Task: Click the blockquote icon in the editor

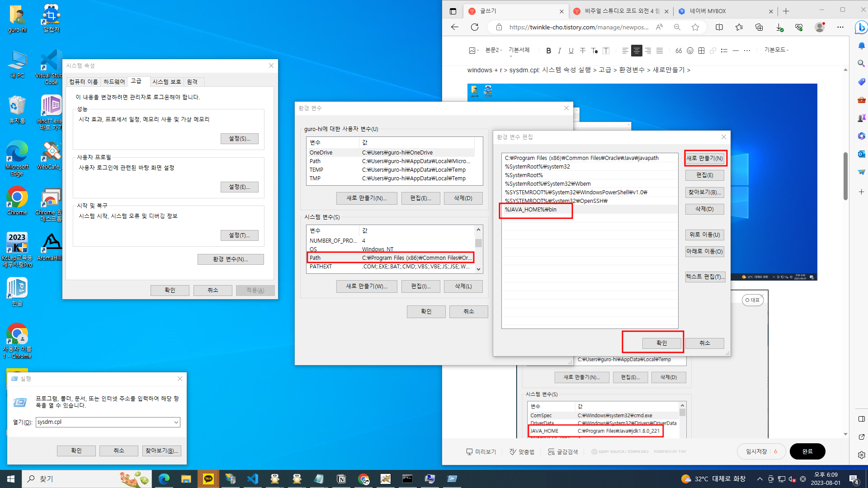Action: pos(679,51)
